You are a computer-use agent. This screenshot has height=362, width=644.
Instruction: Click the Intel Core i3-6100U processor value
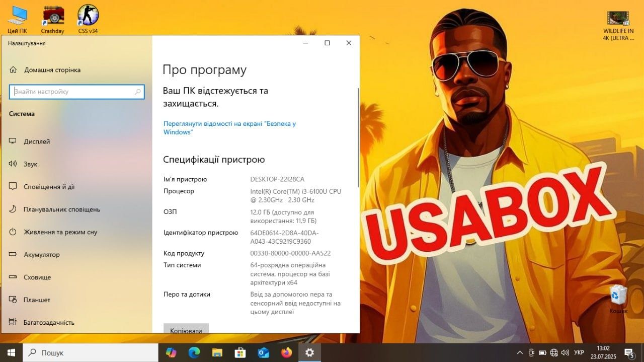[x=296, y=195]
